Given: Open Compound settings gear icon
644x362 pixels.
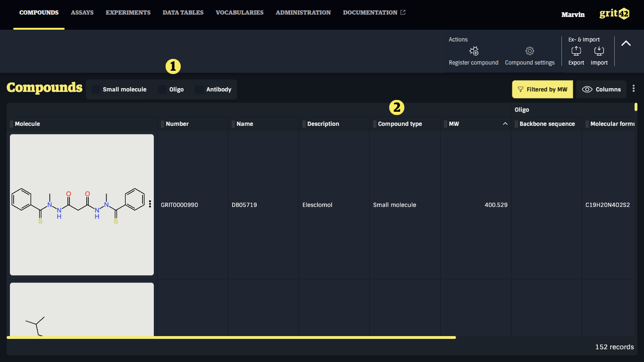Looking at the screenshot, I should (530, 51).
